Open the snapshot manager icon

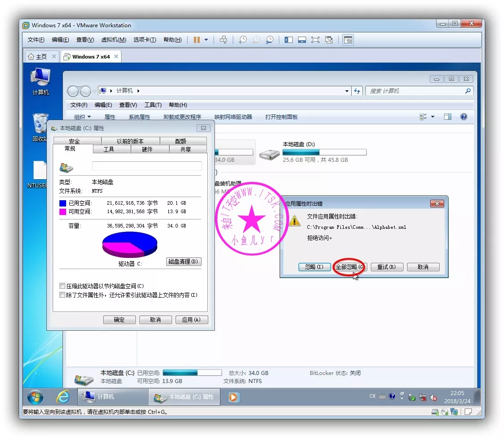pyautogui.click(x=269, y=40)
